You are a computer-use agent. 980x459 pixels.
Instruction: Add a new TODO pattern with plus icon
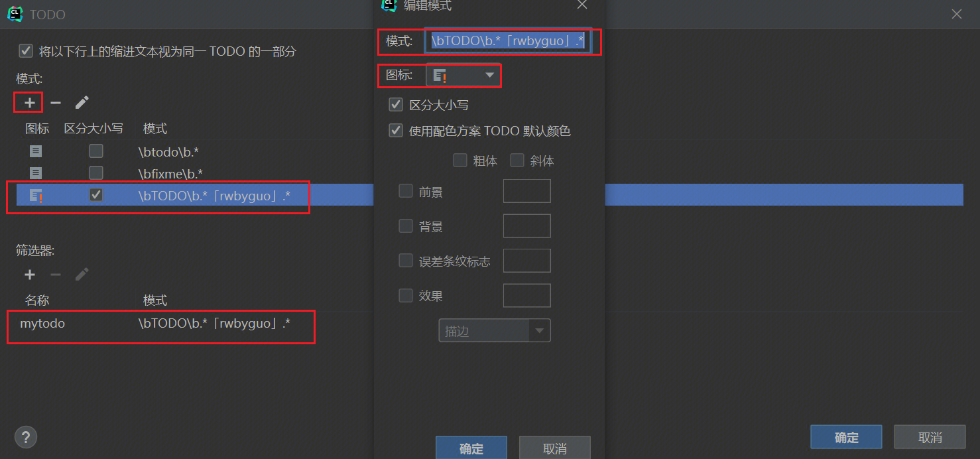(29, 103)
